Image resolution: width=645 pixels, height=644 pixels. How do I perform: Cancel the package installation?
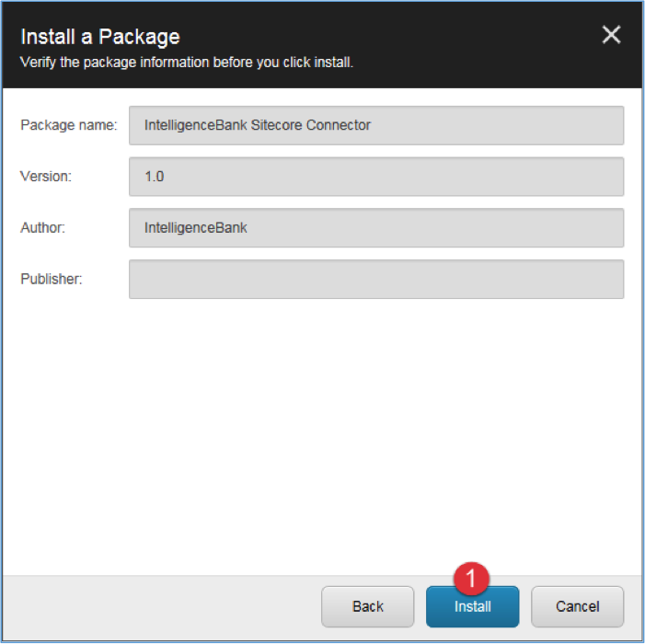(577, 606)
